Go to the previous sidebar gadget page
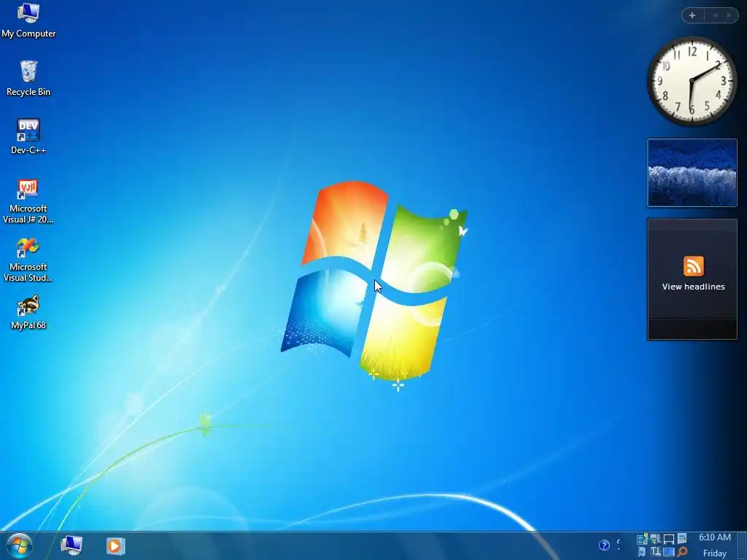This screenshot has height=560, width=747. click(715, 15)
